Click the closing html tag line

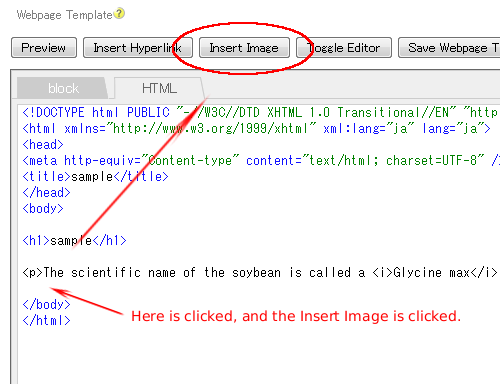coord(46,320)
